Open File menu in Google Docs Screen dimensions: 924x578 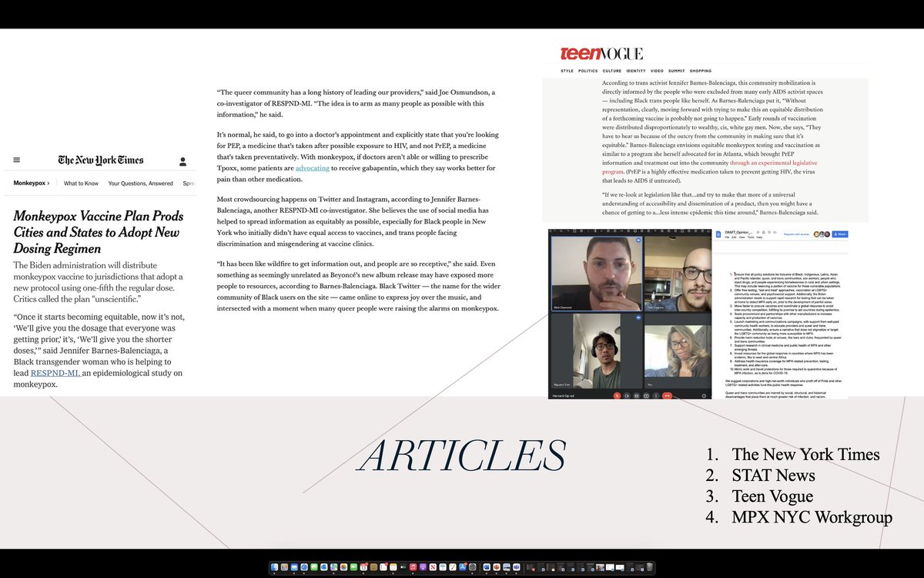pos(727,237)
